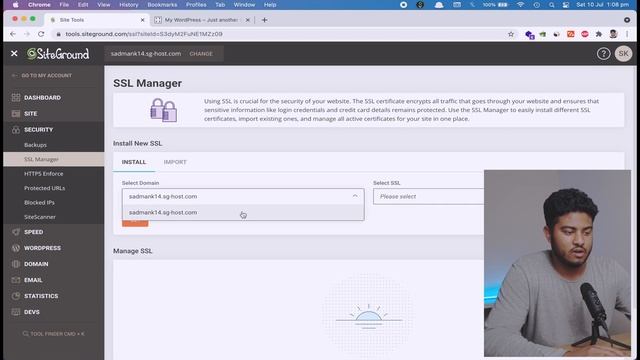Open Tool Finder search
This screenshot has width=640, height=360.
point(53,334)
